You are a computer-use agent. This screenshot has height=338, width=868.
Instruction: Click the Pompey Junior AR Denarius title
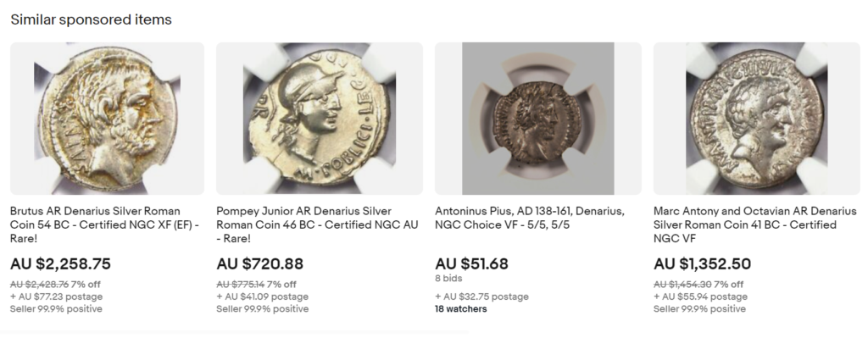317,224
